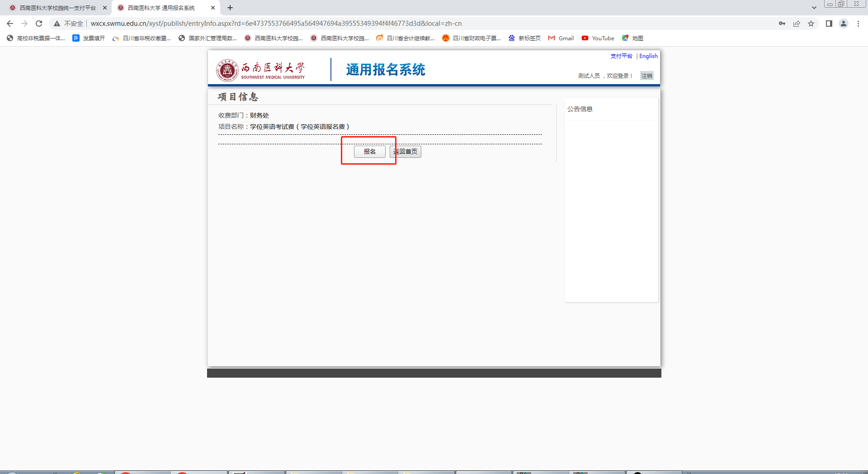Viewport: 868px width, 474px height.
Task: Open the share page icon
Action: (797, 24)
